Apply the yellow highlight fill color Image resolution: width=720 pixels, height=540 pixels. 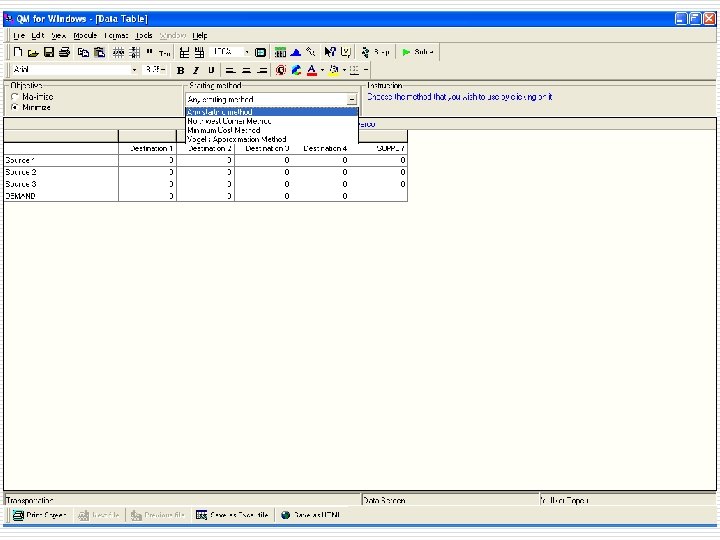pyautogui.click(x=334, y=70)
